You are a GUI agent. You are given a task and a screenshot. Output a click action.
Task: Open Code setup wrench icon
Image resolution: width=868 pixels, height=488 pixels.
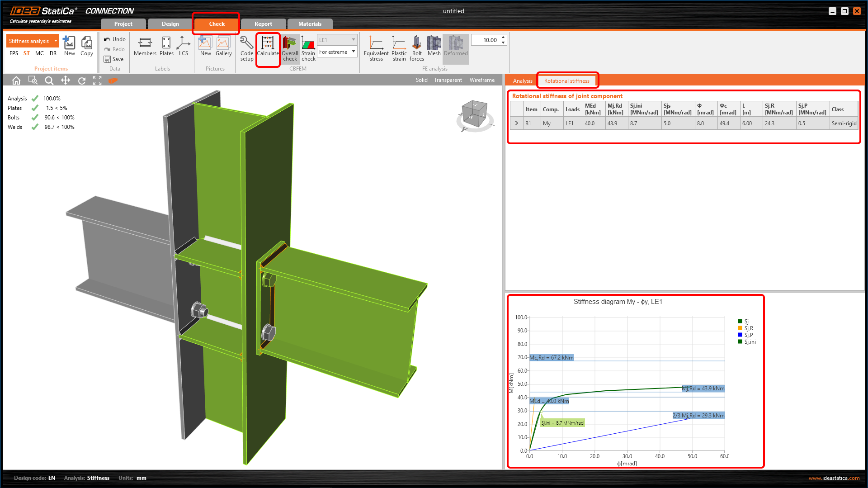point(246,47)
